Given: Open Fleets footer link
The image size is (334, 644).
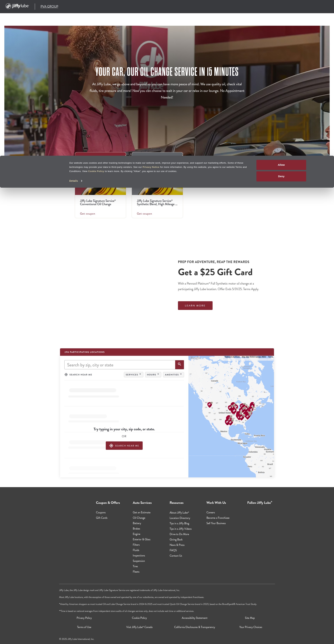Looking at the screenshot, I should (136, 572).
